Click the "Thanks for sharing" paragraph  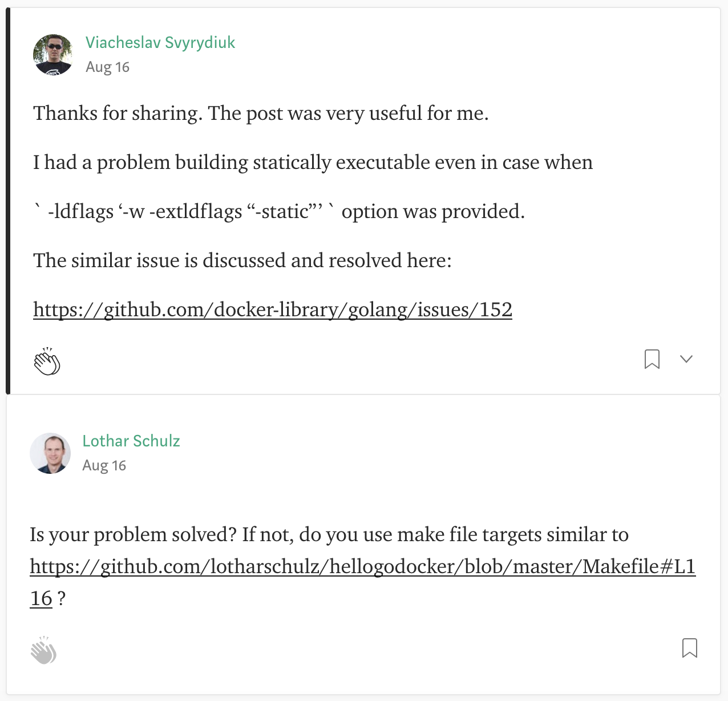point(261,114)
